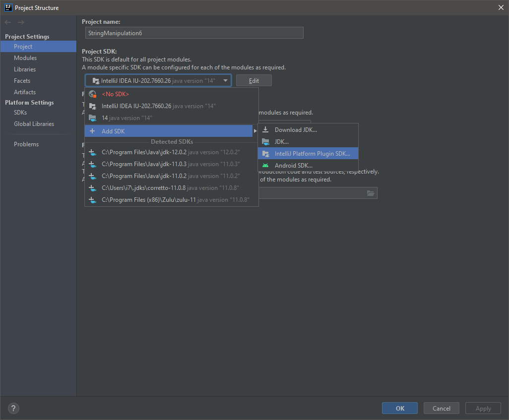
Task: Expand the Add SDK submenu arrow
Action: point(255,131)
